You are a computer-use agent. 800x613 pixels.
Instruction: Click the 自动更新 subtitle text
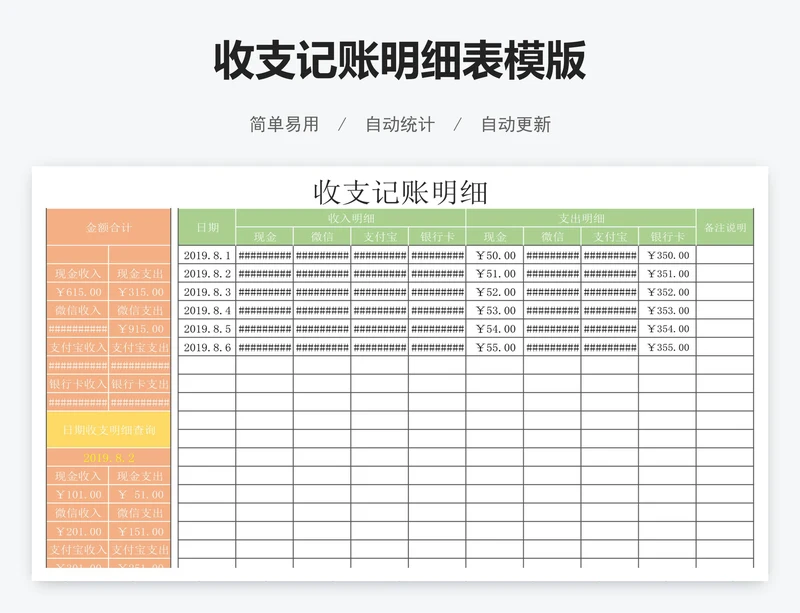516,124
